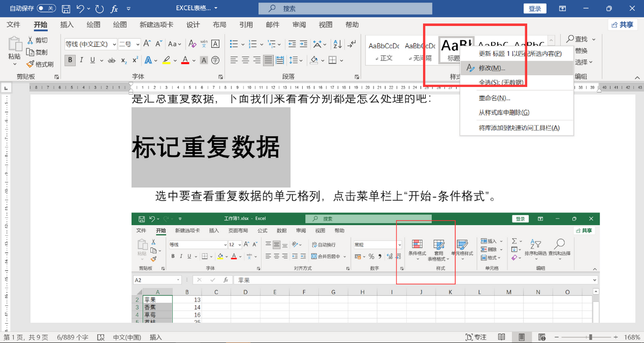
Task: Click the sort (A-Z) icon
Action: click(x=336, y=44)
